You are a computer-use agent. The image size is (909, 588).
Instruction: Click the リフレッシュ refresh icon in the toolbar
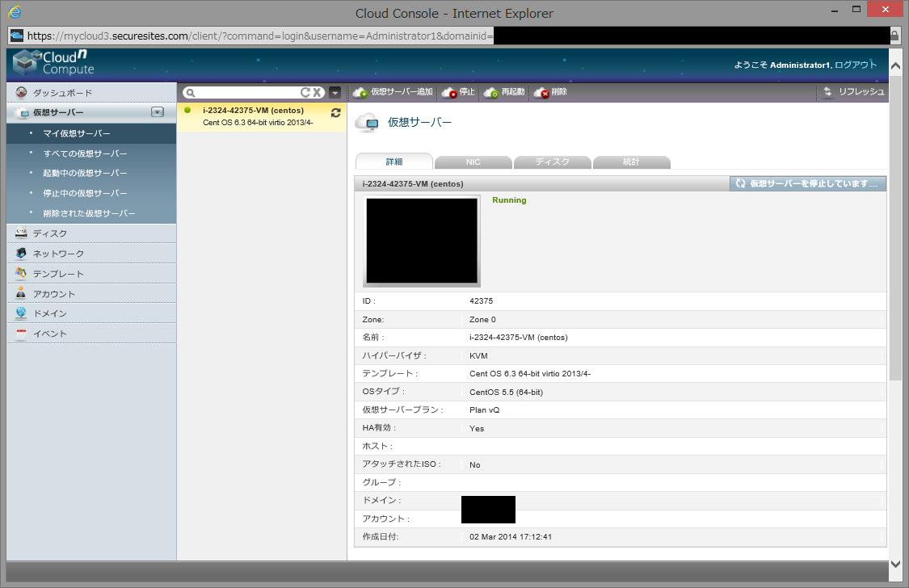[x=828, y=92]
